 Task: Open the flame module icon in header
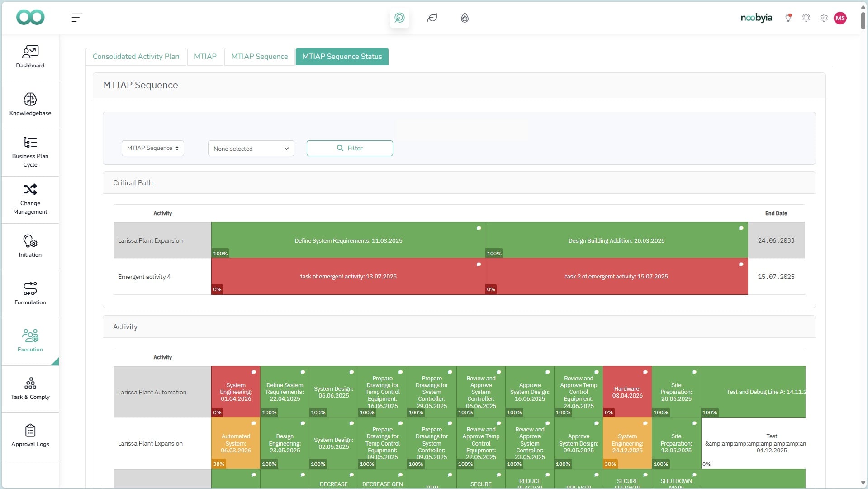[x=465, y=18]
